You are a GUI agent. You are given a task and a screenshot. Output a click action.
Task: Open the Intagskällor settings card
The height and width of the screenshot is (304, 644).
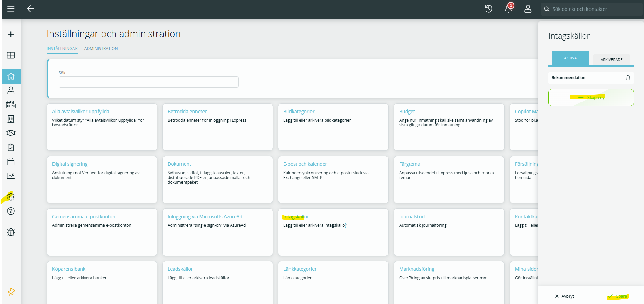333,232
